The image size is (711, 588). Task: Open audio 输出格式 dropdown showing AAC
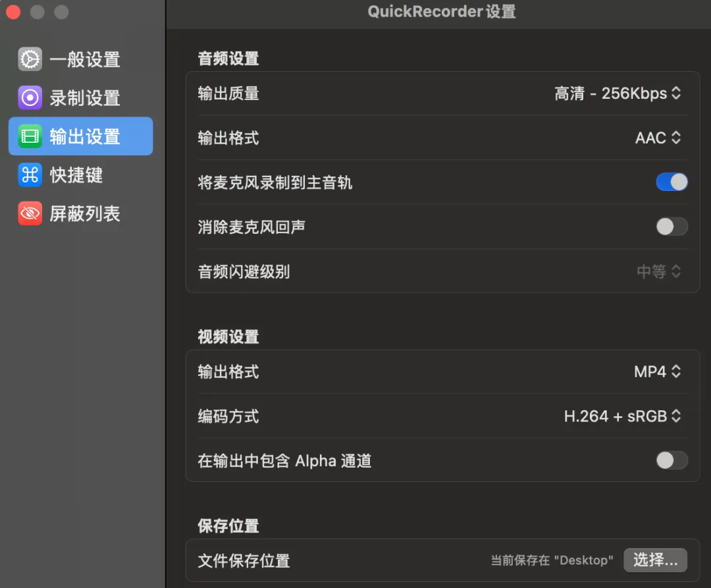coord(658,138)
